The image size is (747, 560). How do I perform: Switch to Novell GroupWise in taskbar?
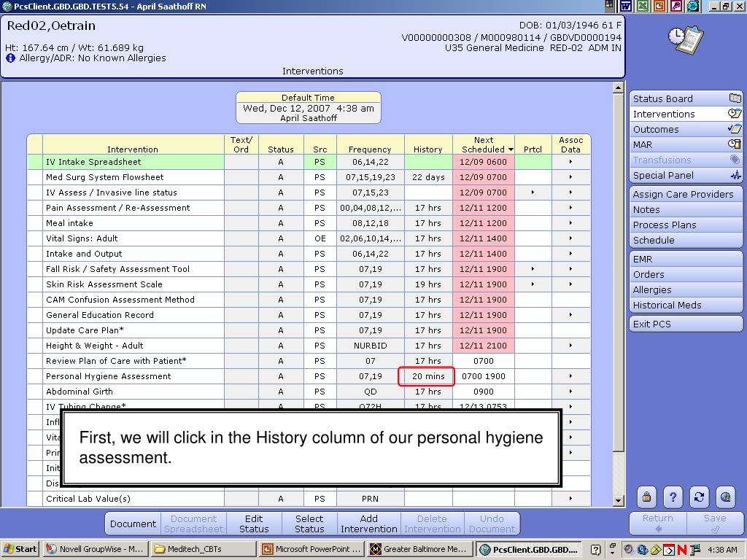point(95,549)
